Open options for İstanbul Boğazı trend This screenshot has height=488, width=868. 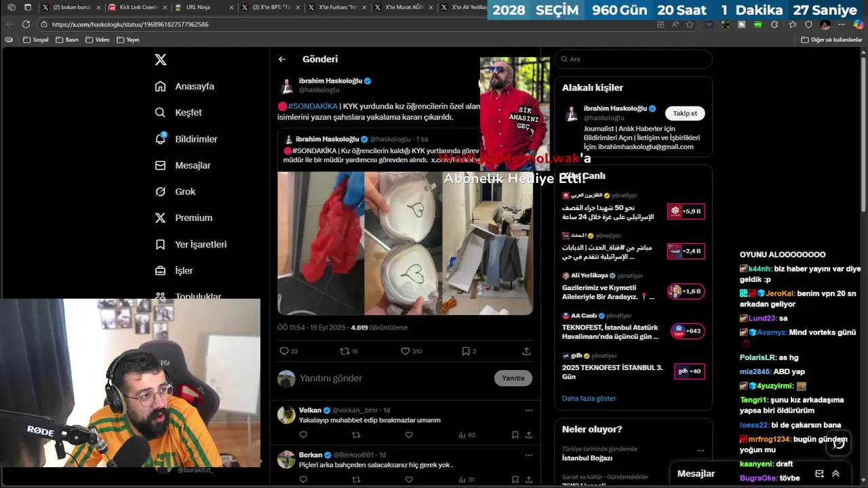pos(701,451)
